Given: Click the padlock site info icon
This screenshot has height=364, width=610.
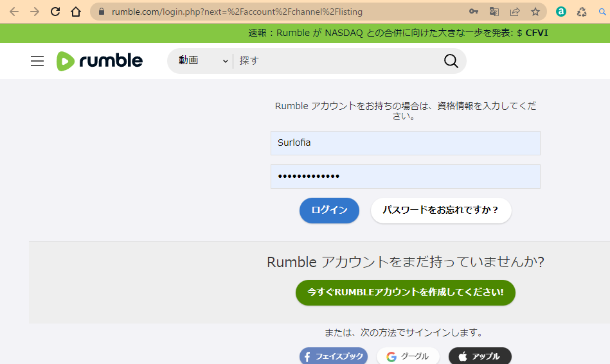Looking at the screenshot, I should [102, 12].
